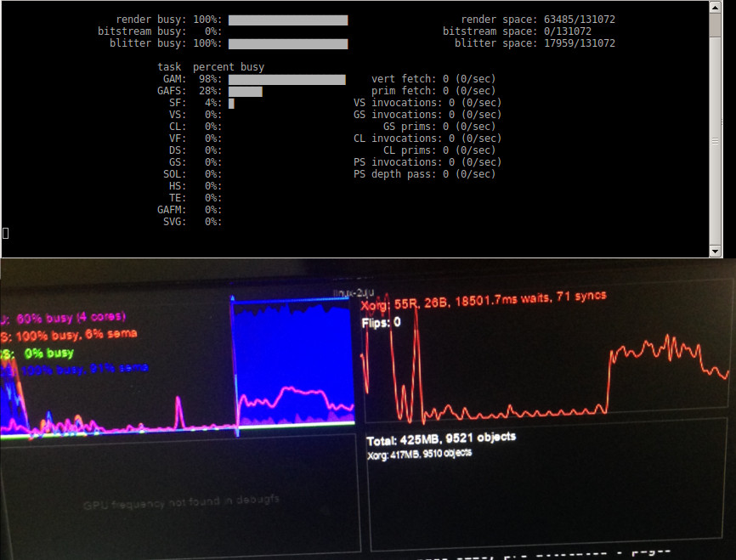Screen dimensions: 736x560
Task: Click the 'Flips: 0' label
Action: [381, 322]
